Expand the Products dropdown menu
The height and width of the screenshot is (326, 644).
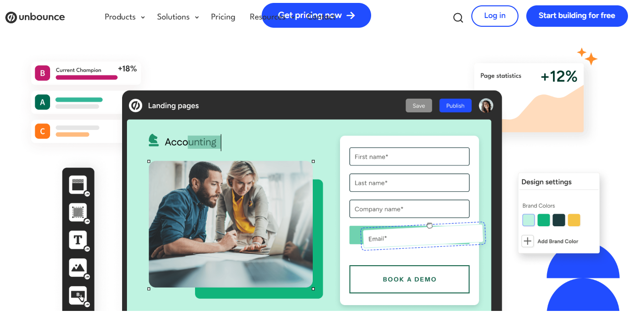125,17
